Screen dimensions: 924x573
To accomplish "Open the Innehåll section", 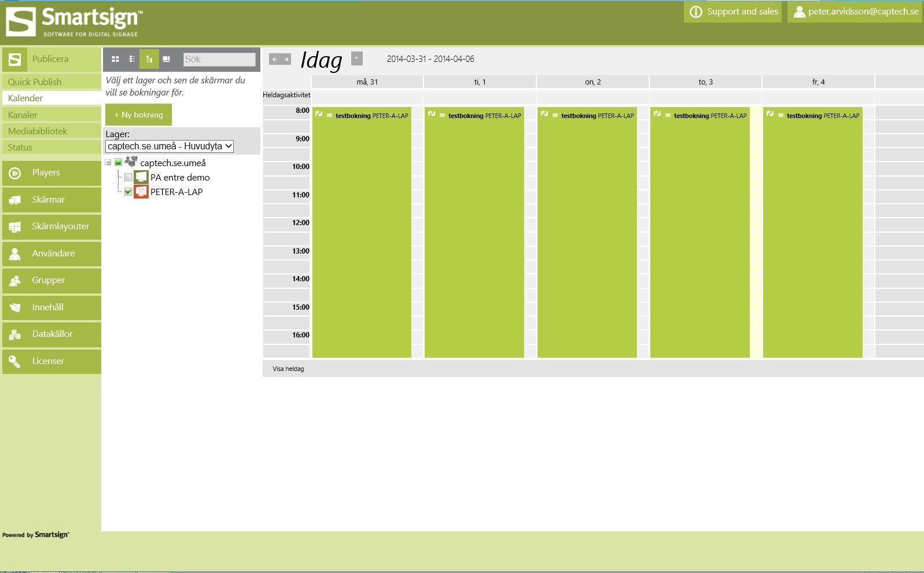I will click(x=51, y=307).
